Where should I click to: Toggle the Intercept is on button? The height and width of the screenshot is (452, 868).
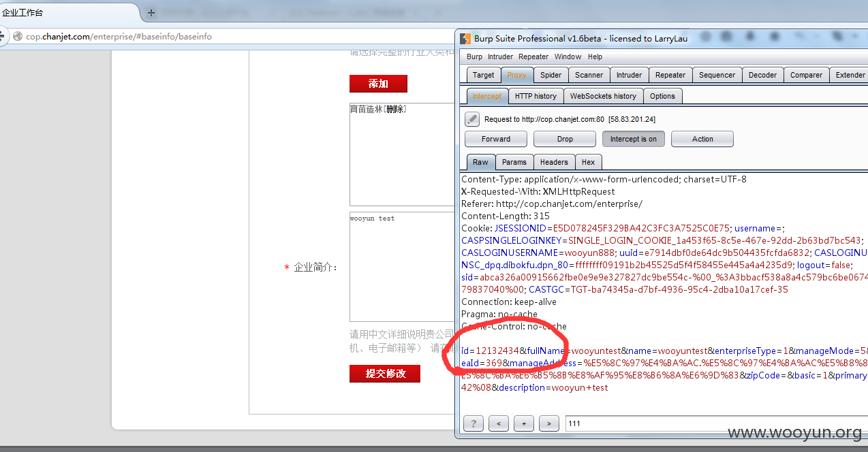click(x=633, y=139)
